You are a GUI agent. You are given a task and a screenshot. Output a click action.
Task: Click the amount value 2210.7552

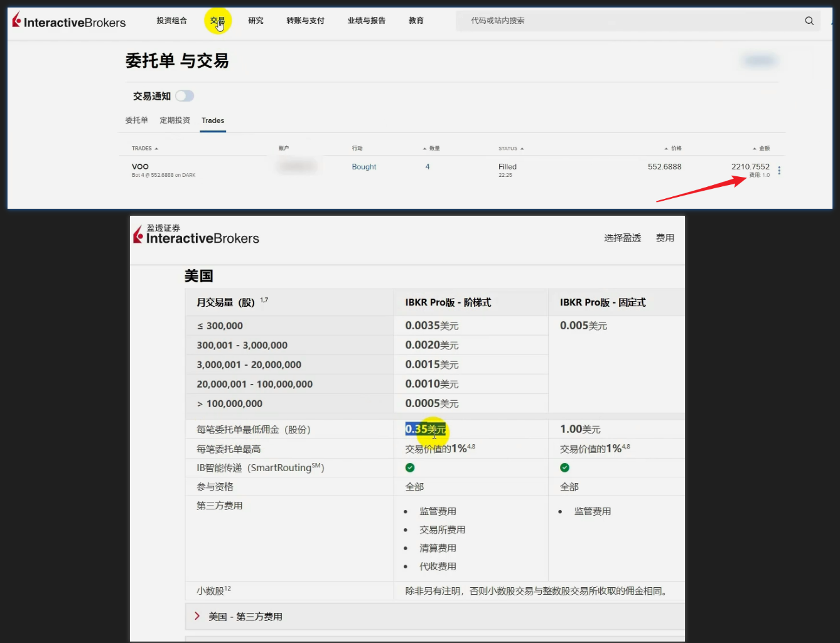[750, 167]
